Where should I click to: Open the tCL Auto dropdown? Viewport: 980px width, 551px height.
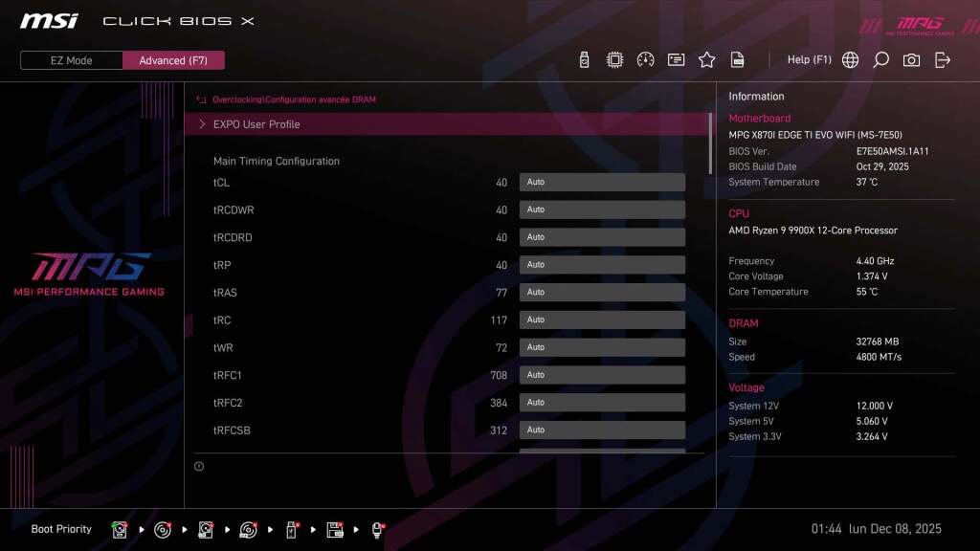click(602, 182)
